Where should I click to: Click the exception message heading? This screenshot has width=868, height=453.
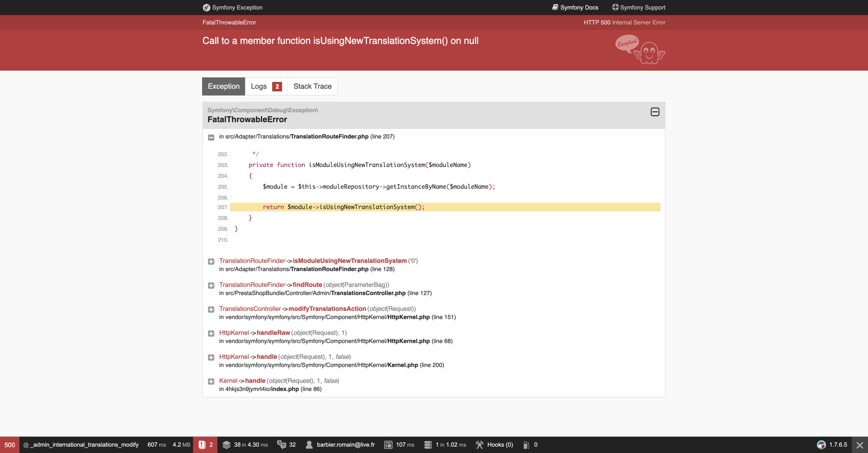[x=340, y=41]
